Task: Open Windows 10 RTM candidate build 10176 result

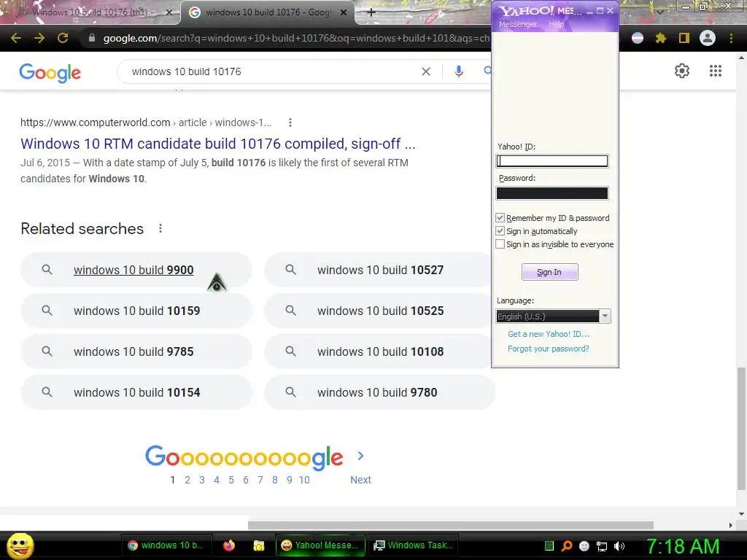Action: [218, 144]
